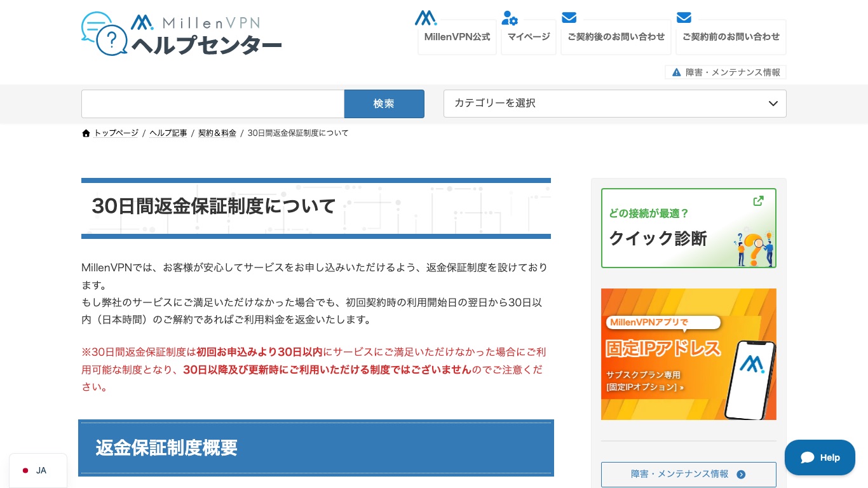Image resolution: width=868 pixels, height=488 pixels.
Task: Focus the search input field
Action: (x=213, y=104)
